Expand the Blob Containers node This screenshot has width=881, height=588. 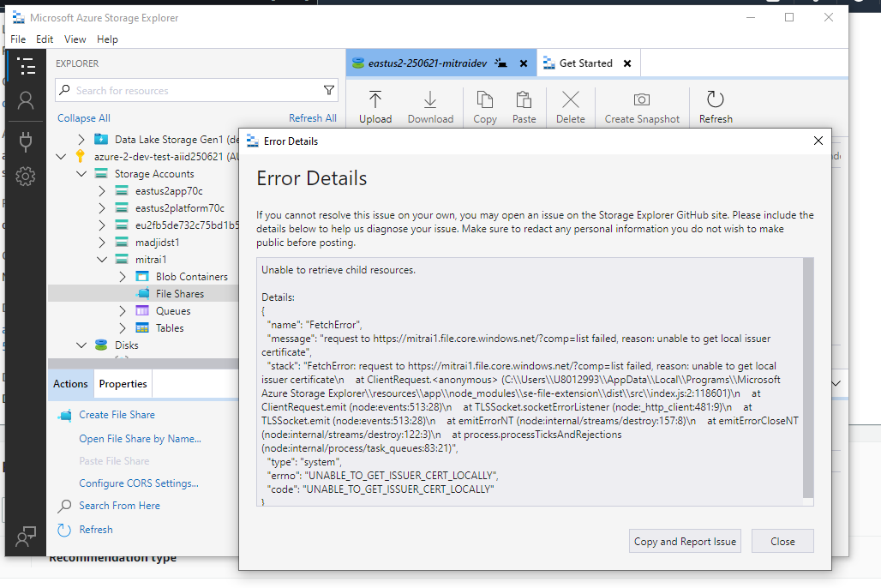tap(123, 277)
